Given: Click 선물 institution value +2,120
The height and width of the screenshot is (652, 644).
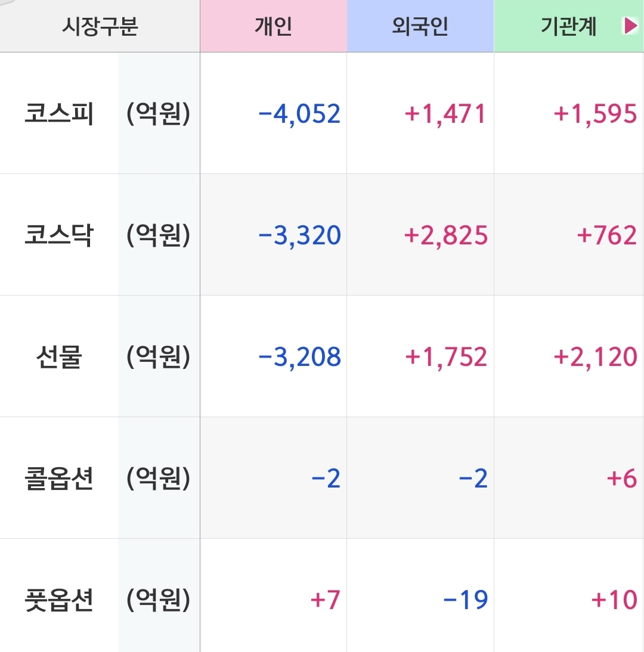Looking at the screenshot, I should [x=595, y=357].
